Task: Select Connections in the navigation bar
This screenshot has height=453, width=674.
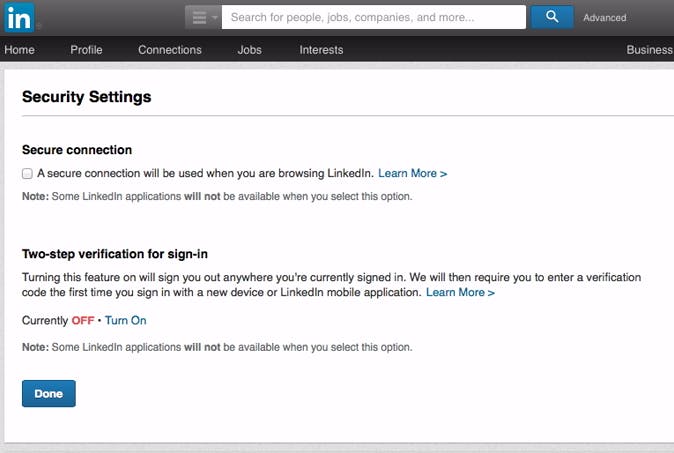Action: [170, 50]
